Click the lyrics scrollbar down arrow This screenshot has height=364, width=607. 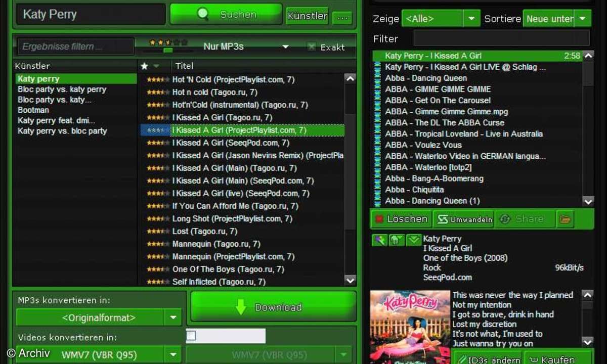[587, 341]
